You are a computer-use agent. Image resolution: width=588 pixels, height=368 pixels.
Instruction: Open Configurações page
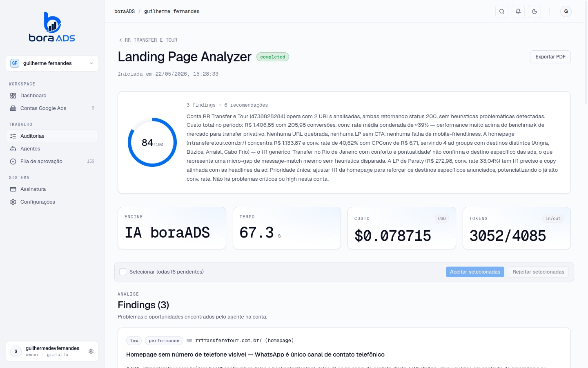point(52,202)
